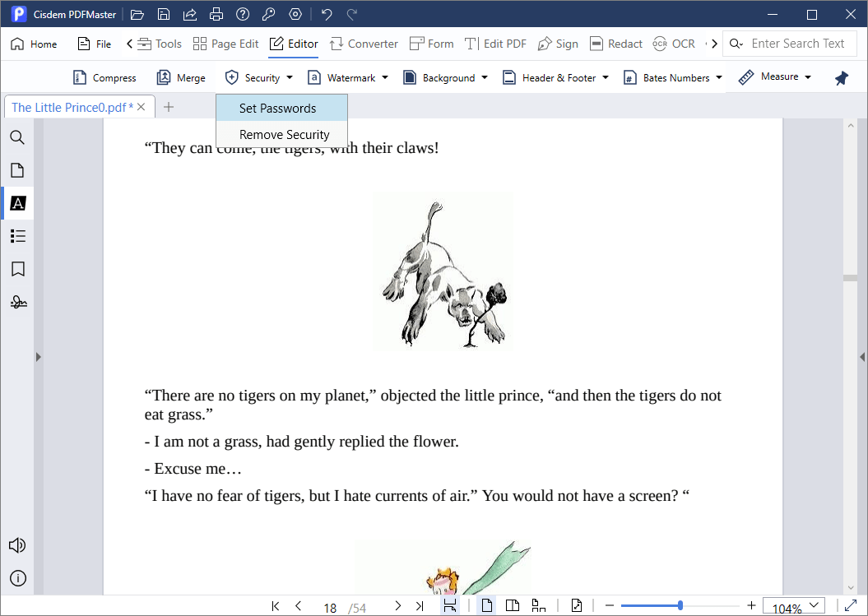The width and height of the screenshot is (868, 616).
Task: Undo the last action
Action: (327, 14)
